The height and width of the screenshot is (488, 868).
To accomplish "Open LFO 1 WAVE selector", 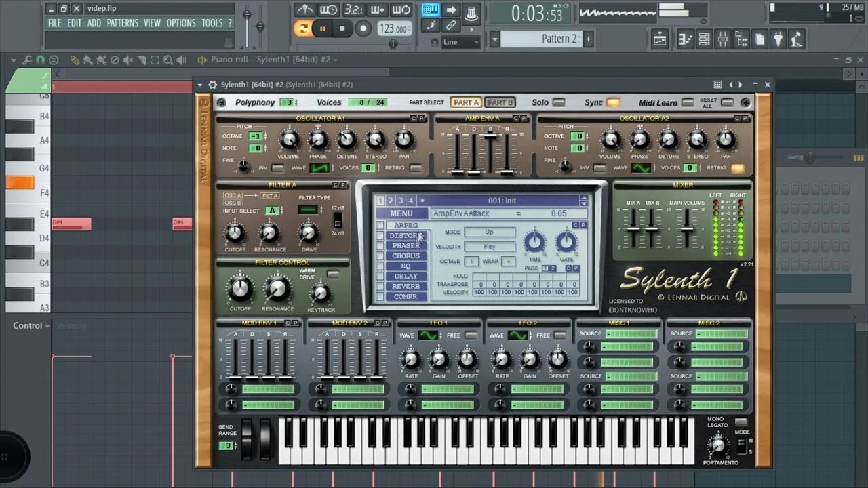I will point(428,335).
